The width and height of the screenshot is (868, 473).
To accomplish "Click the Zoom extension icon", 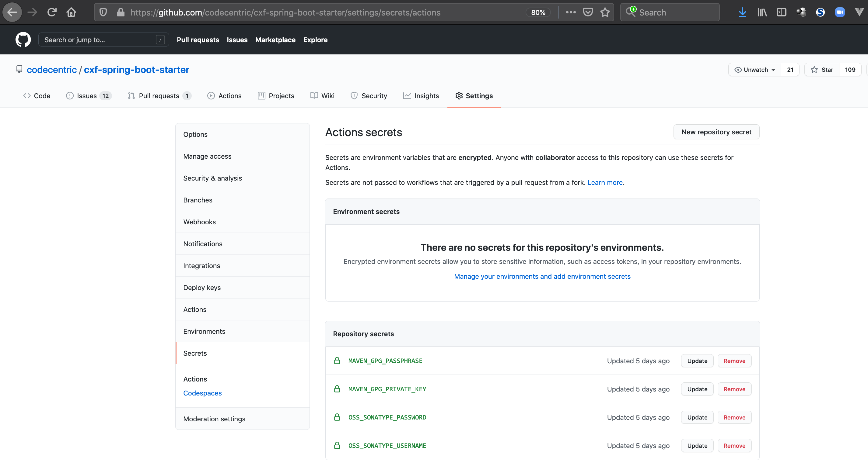I will point(840,12).
